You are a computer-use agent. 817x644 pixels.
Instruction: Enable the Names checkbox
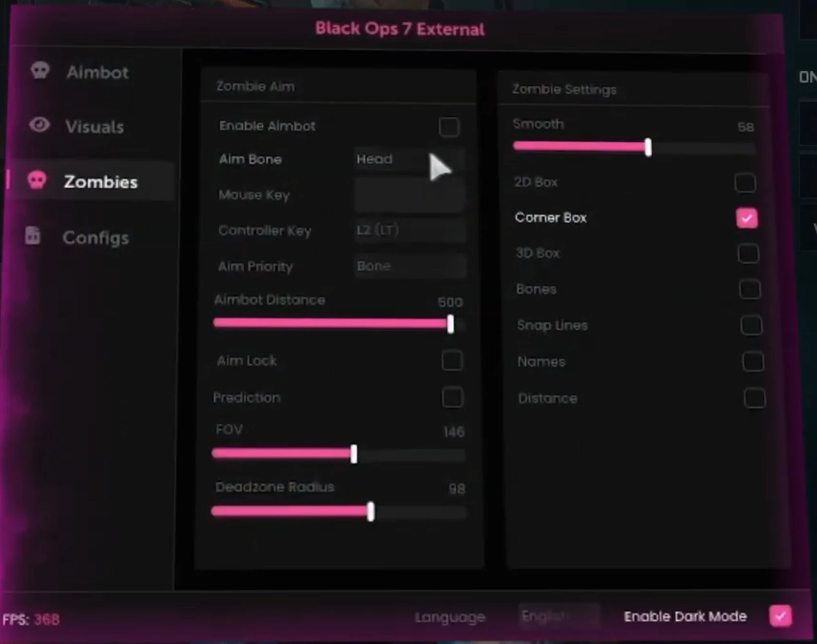click(753, 361)
